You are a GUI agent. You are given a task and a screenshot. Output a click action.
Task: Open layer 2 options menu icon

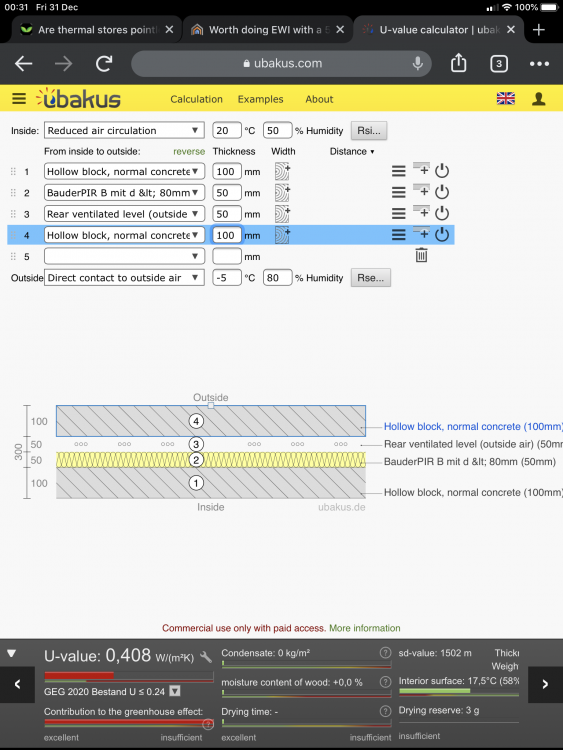point(398,192)
